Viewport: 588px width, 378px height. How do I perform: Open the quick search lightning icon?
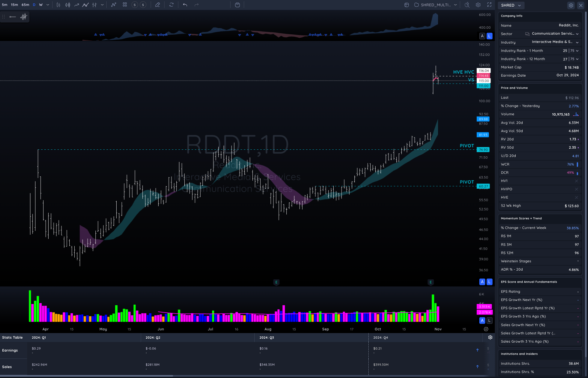[467, 5]
